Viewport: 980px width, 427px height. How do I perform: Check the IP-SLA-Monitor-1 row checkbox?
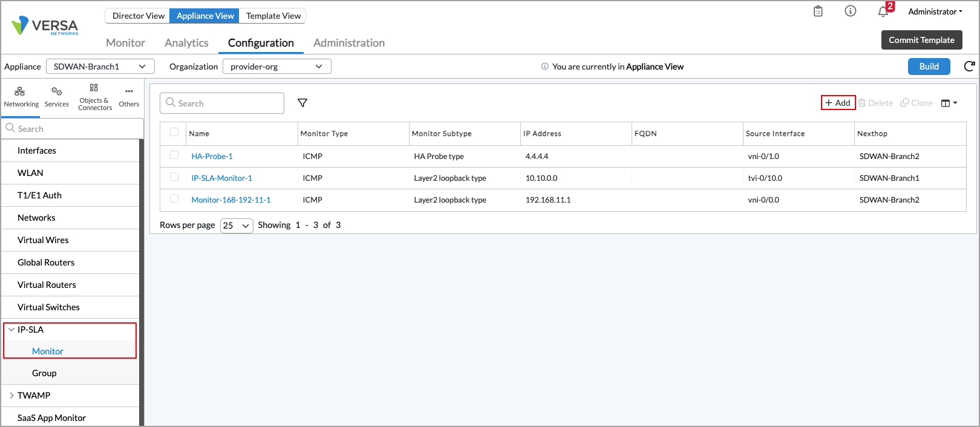pyautogui.click(x=174, y=177)
